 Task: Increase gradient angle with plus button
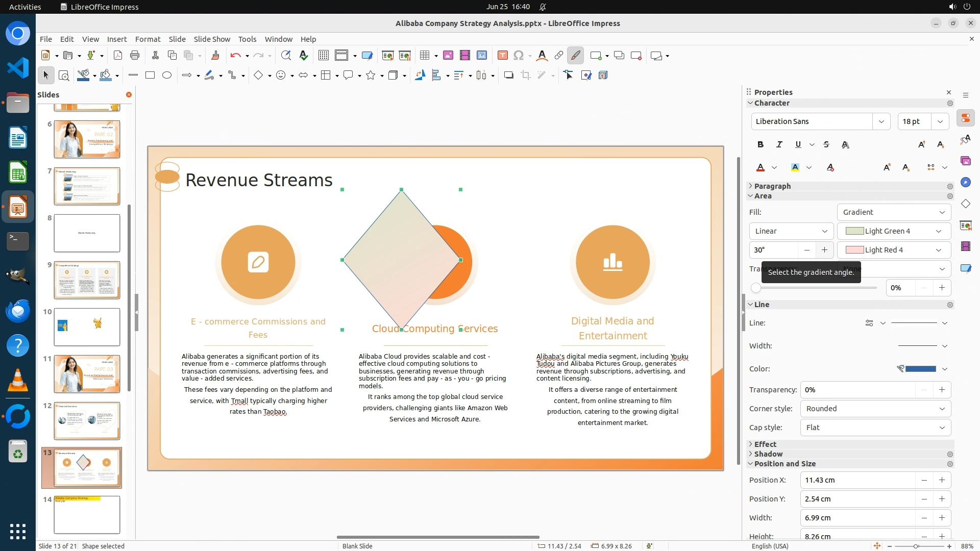tap(824, 250)
